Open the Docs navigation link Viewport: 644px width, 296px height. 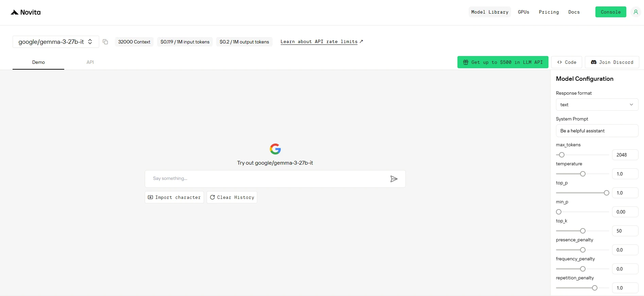pyautogui.click(x=574, y=12)
